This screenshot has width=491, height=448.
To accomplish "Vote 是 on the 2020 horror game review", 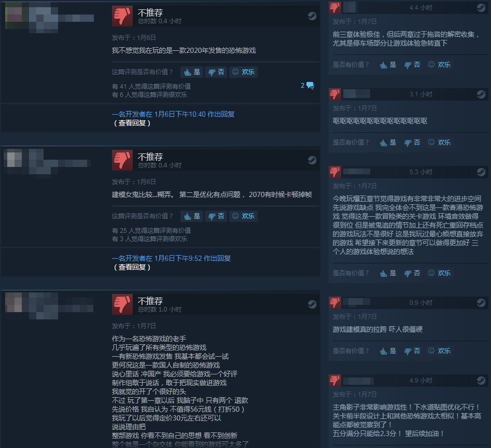I will point(192,72).
